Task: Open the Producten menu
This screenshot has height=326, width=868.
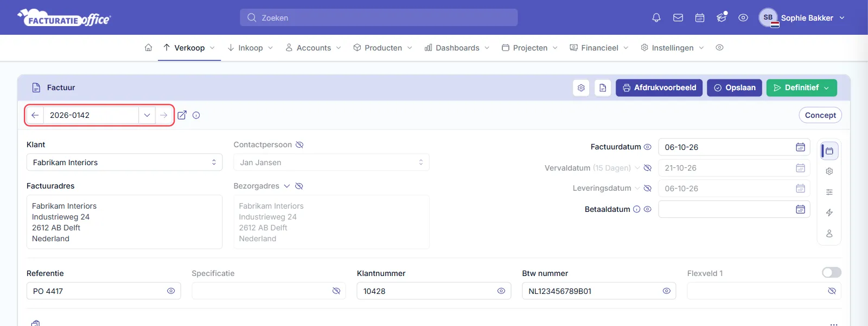Action: [382, 48]
